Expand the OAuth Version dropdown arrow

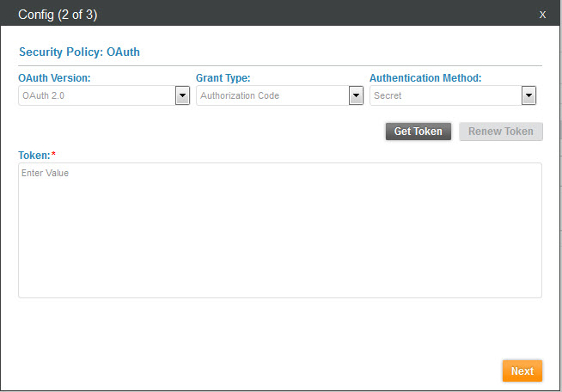click(182, 95)
